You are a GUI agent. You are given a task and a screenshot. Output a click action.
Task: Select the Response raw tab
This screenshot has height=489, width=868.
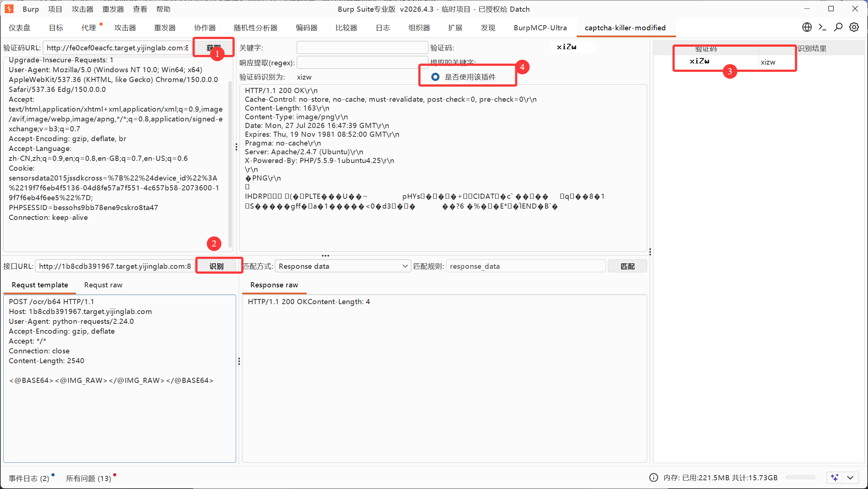tap(274, 285)
